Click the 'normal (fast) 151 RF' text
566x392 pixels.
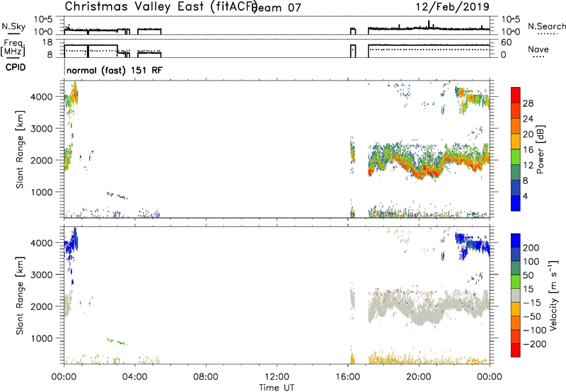(x=115, y=70)
